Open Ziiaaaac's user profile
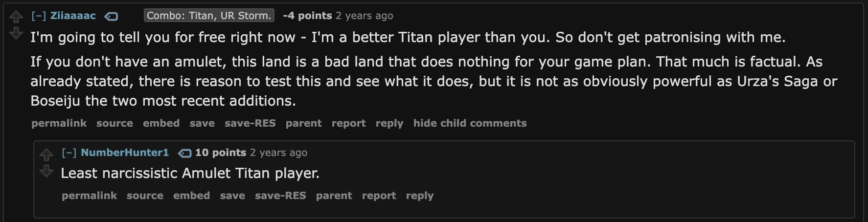Screen dimensions: 868x222 (x=73, y=16)
